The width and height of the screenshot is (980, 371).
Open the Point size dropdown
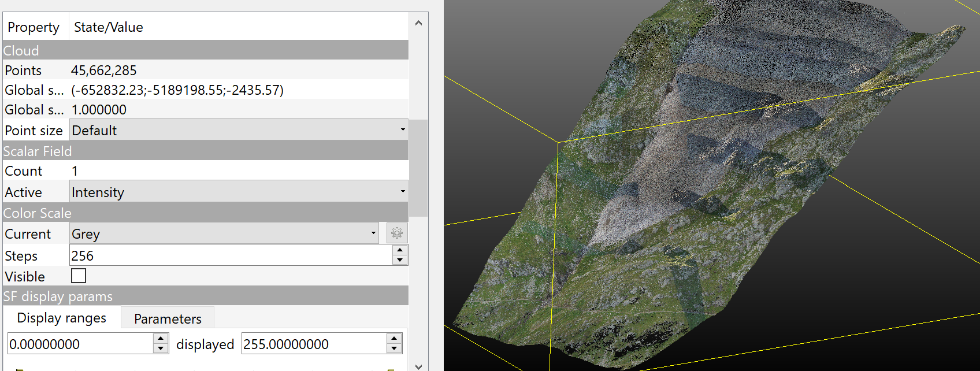(238, 130)
